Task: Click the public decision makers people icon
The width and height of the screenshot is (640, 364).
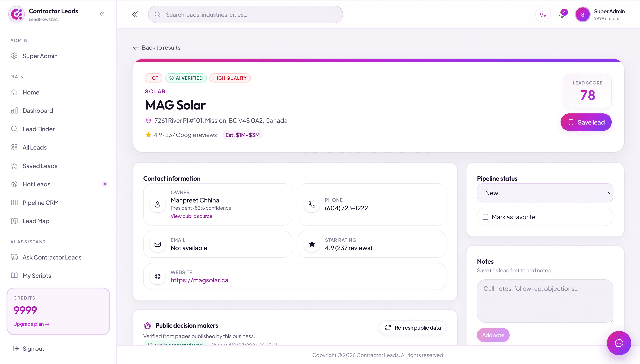Action: coord(148,325)
